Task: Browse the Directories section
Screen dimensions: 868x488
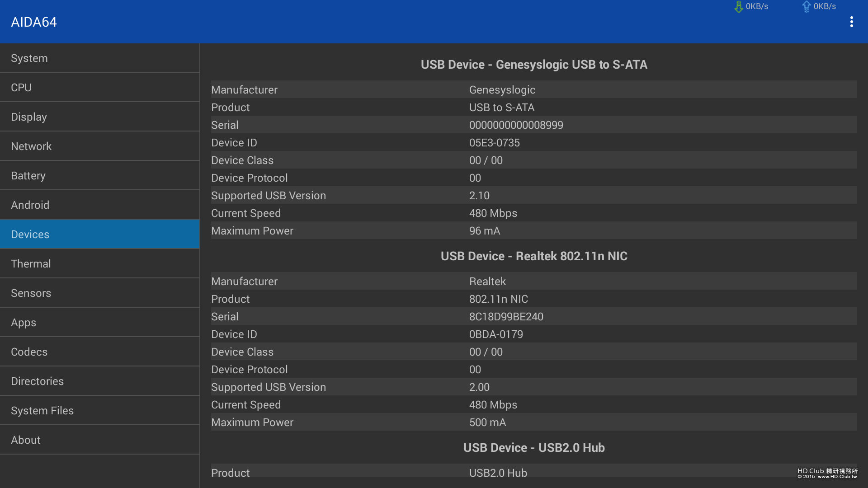Action: pyautogui.click(x=99, y=381)
